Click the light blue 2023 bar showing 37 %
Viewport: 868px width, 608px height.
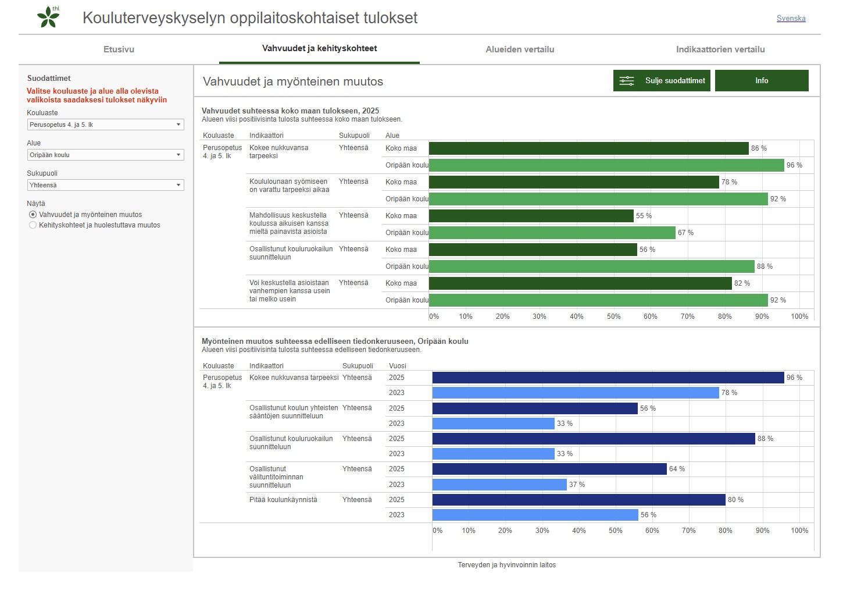[x=499, y=485]
